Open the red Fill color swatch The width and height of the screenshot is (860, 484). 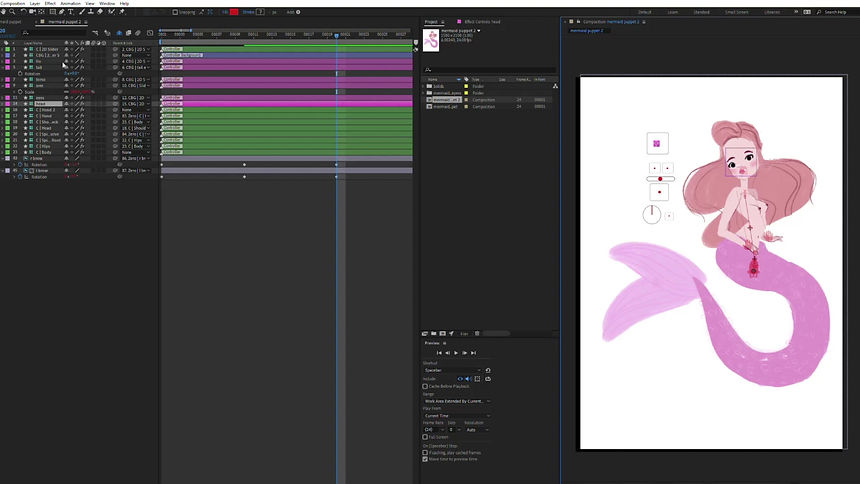[x=234, y=12]
